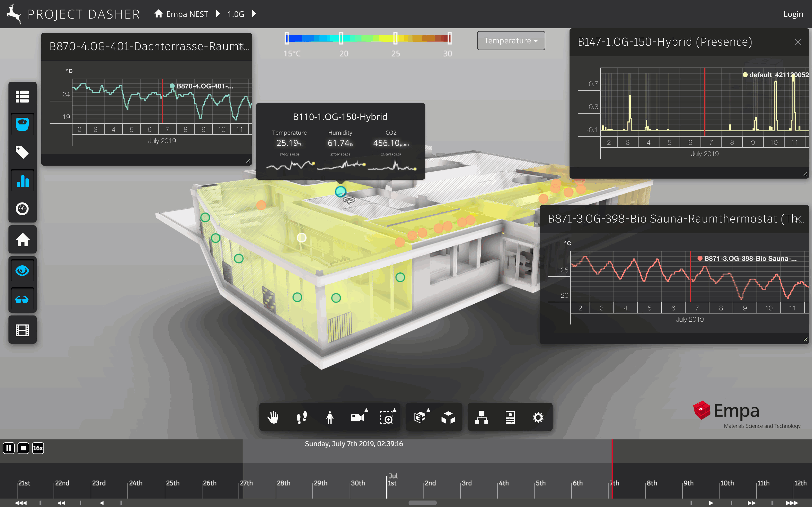Click the bar chart sidebar icon

click(x=23, y=181)
